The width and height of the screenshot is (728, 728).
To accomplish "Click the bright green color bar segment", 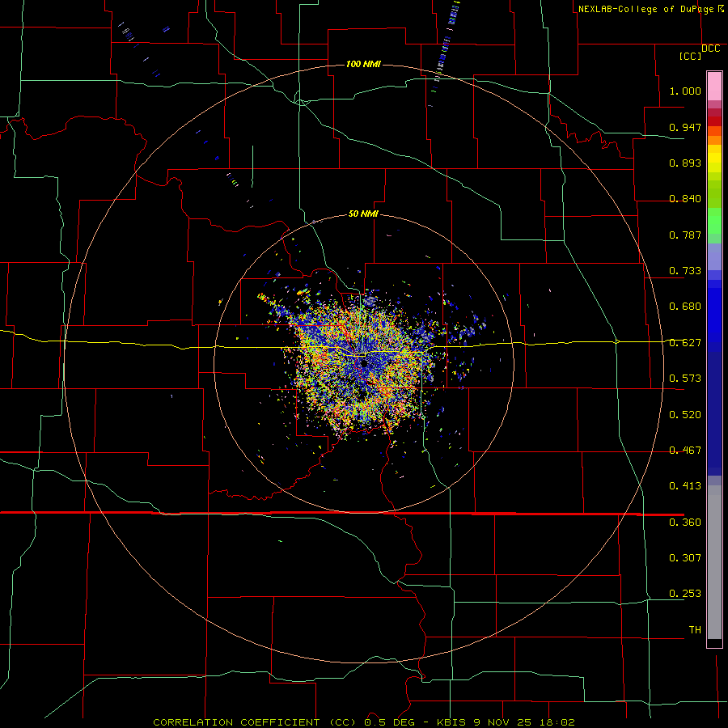I will coord(714,221).
